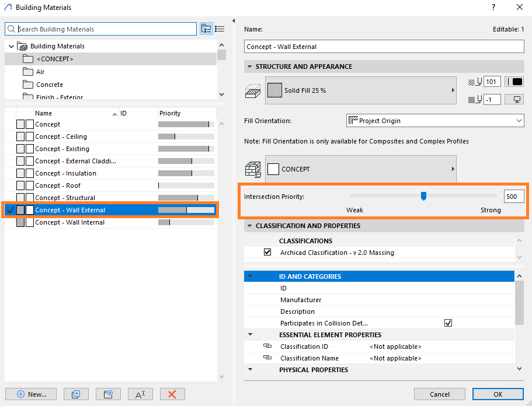
Task: Click the foreground pen number 101 field
Action: 492,82
